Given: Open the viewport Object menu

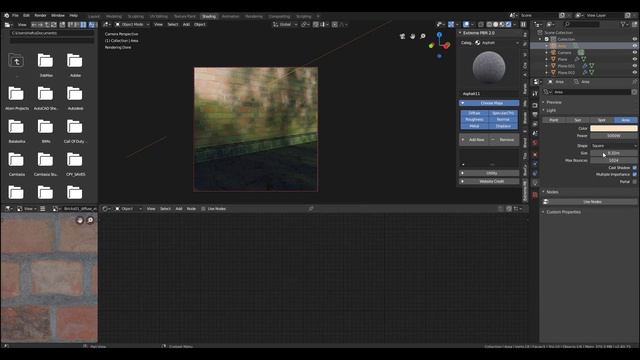Looking at the screenshot, I should coord(200,24).
